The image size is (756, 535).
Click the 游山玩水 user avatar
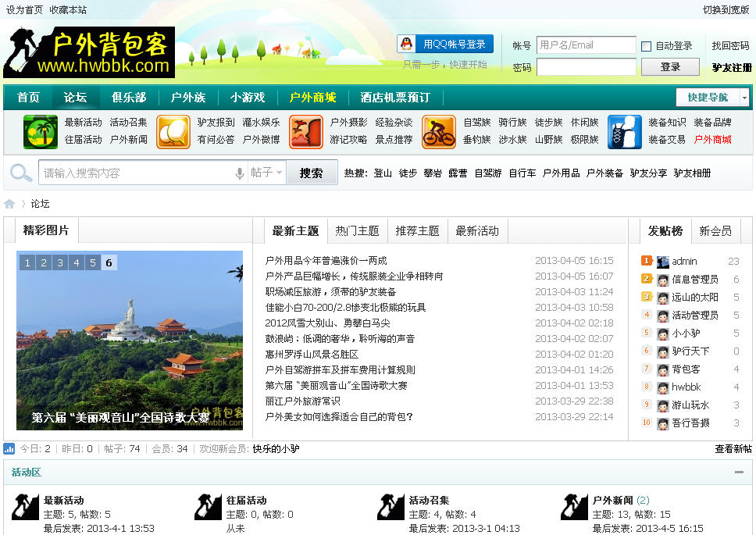pyautogui.click(x=663, y=405)
